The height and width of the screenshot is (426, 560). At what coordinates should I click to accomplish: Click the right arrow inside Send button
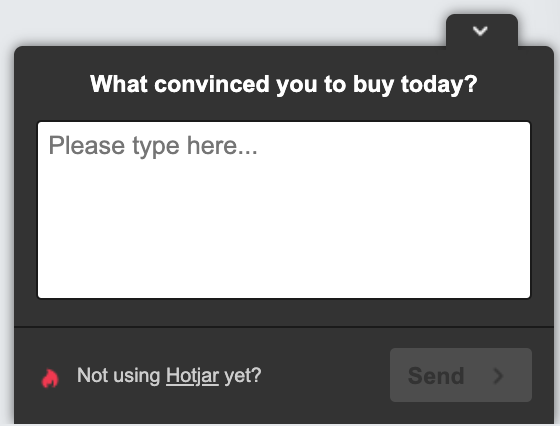[498, 376]
